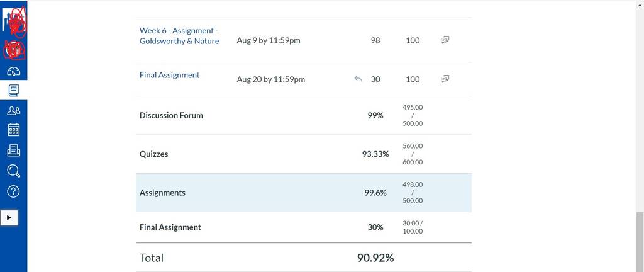Screen dimensions: 644x272
Task: Open the Courses book icon in sidebar
Action: [14, 91]
